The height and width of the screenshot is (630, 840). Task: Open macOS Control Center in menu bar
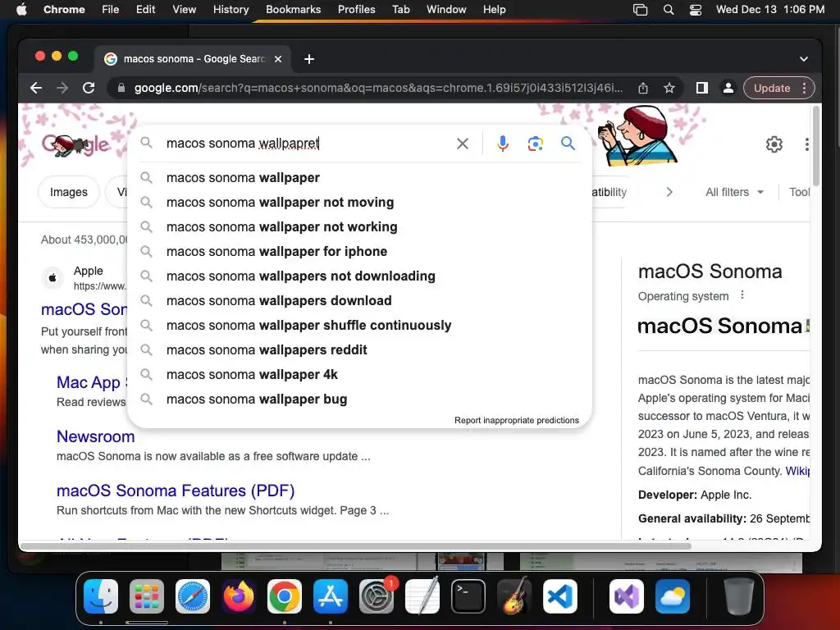coord(696,10)
